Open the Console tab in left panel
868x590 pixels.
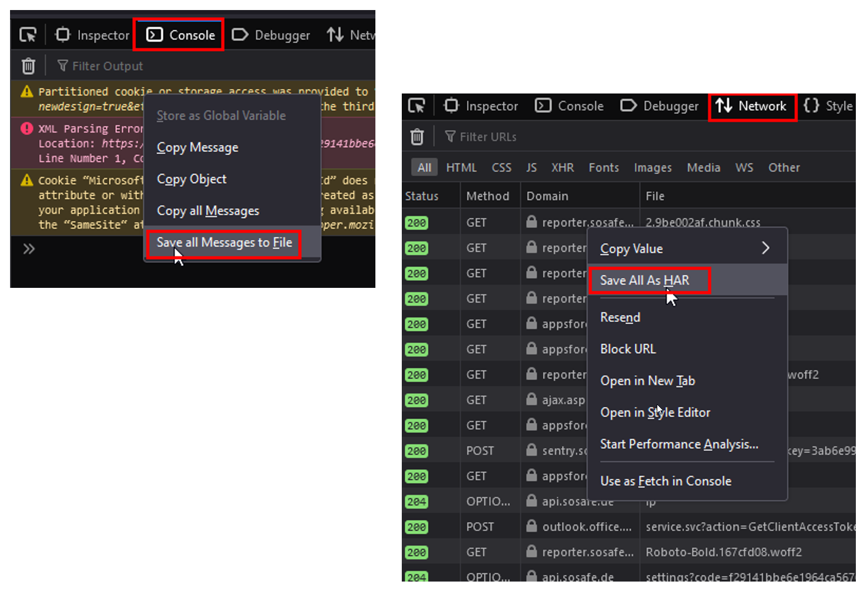point(180,35)
